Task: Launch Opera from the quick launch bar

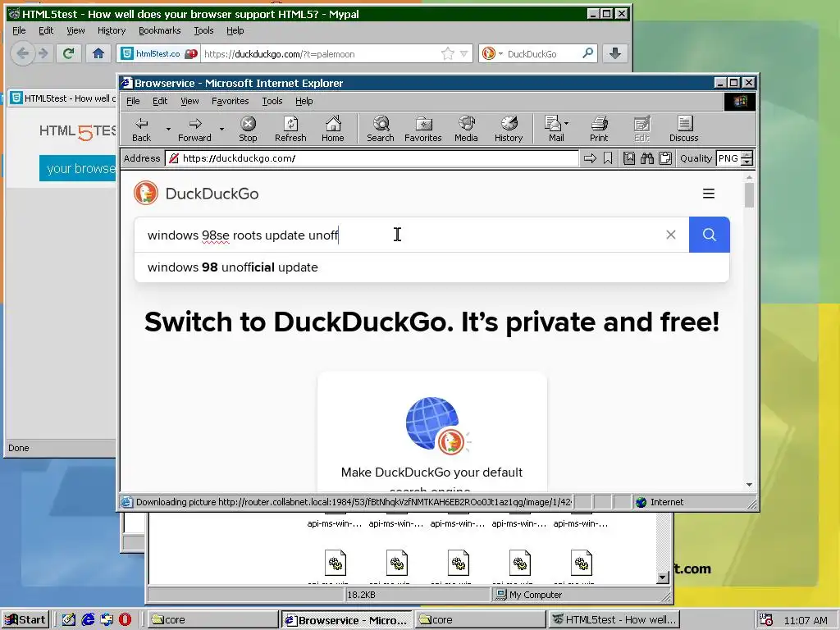Action: pos(125,619)
